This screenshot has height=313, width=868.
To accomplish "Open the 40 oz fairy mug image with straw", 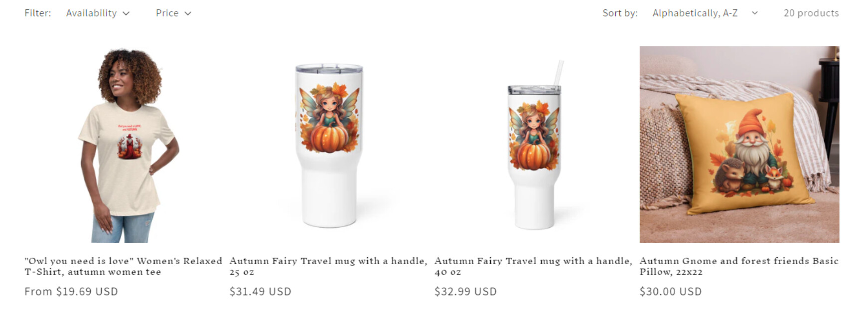I will pos(534,145).
